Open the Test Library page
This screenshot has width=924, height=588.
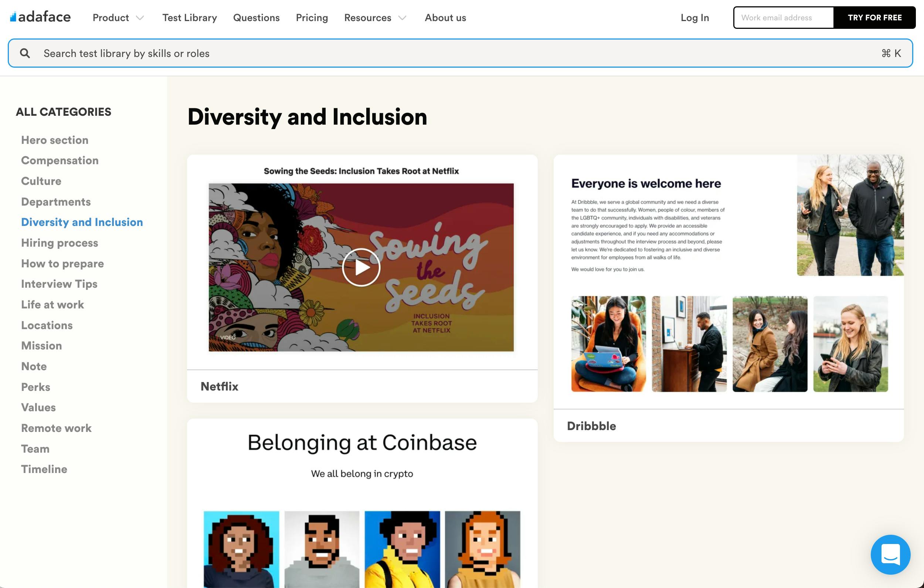click(190, 18)
